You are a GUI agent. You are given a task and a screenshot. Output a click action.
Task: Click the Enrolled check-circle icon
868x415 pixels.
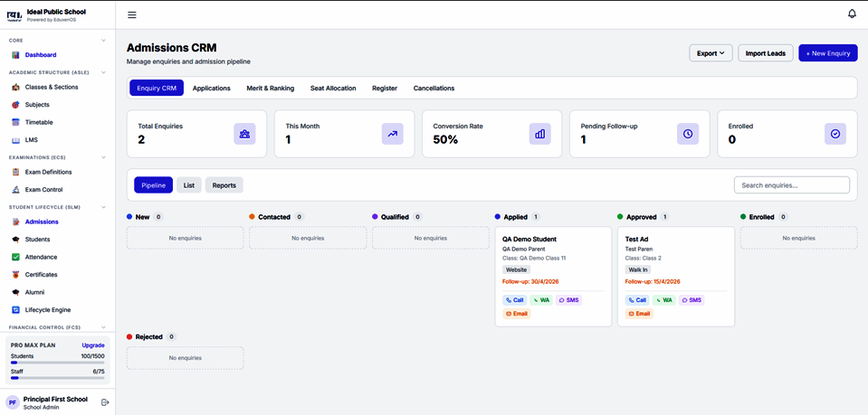pyautogui.click(x=835, y=134)
